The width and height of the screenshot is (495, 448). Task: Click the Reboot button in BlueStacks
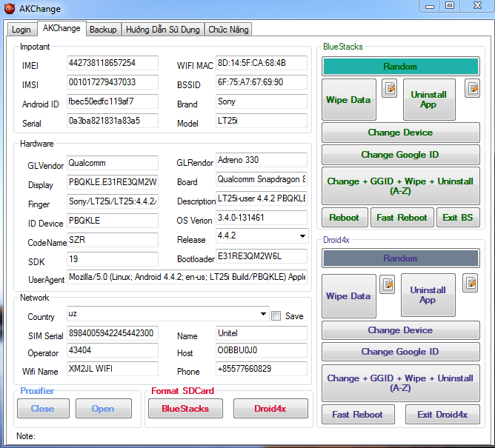tap(344, 218)
